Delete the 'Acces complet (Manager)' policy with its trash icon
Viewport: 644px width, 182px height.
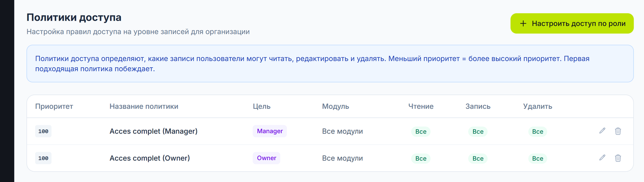[x=618, y=131]
